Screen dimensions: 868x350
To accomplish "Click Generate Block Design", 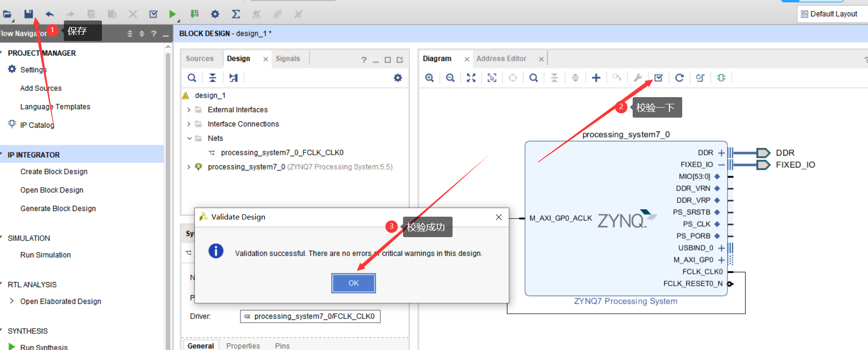I will coord(58,209).
